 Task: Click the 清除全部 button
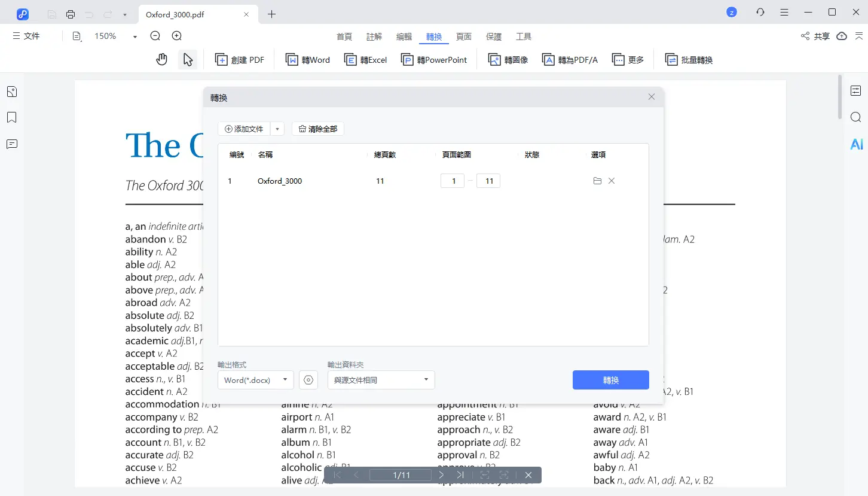(x=318, y=129)
